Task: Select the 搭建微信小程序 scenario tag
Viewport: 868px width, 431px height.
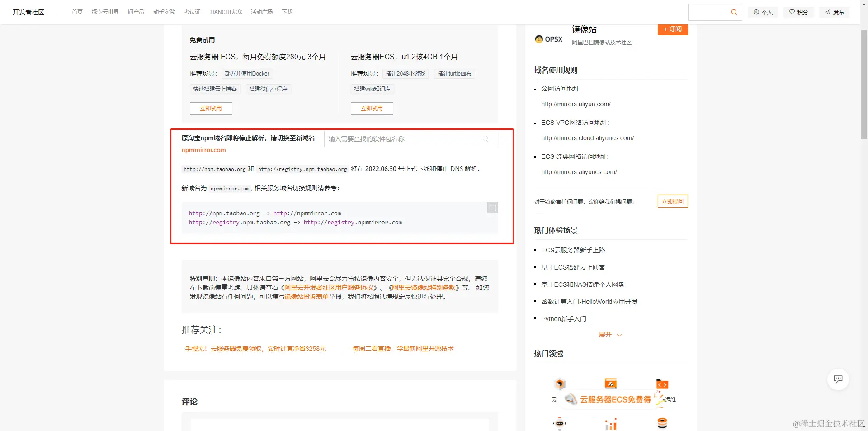Action: coord(269,89)
